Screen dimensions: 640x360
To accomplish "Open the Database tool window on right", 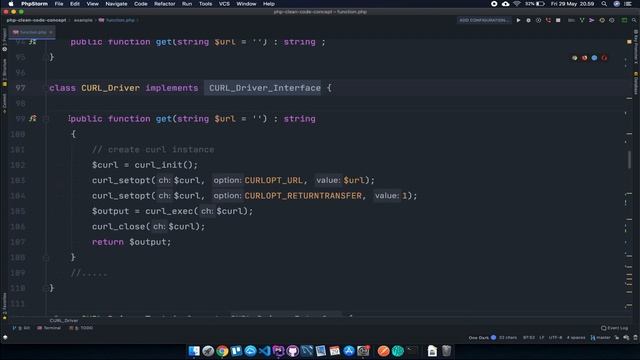I will click(636, 83).
